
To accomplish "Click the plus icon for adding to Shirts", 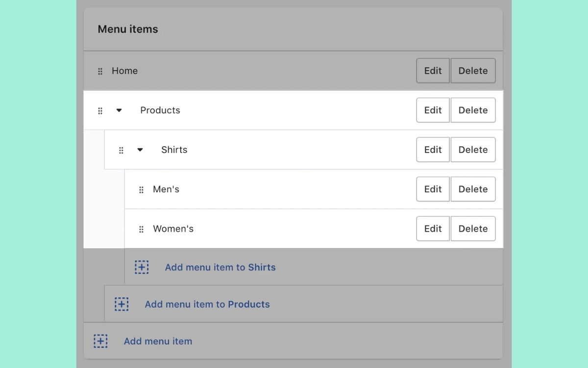I will pos(142,267).
